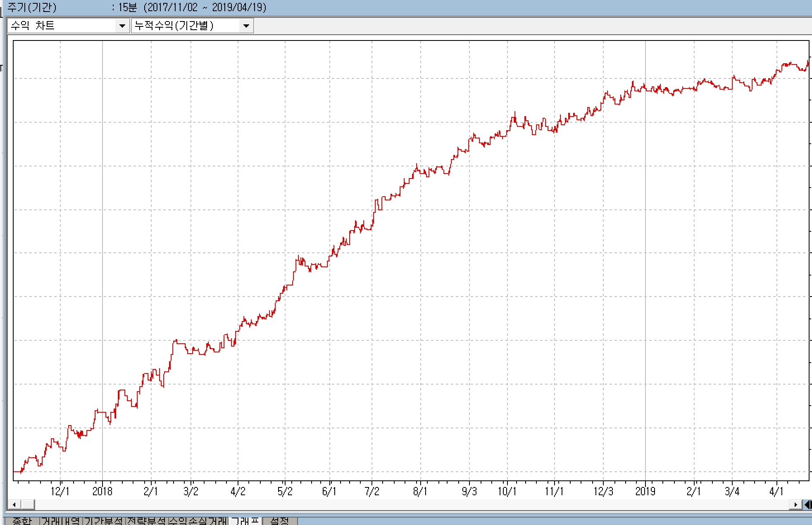Expand the 누적수익(기간별) dropdown arrow
This screenshot has width=812, height=525.
(246, 26)
